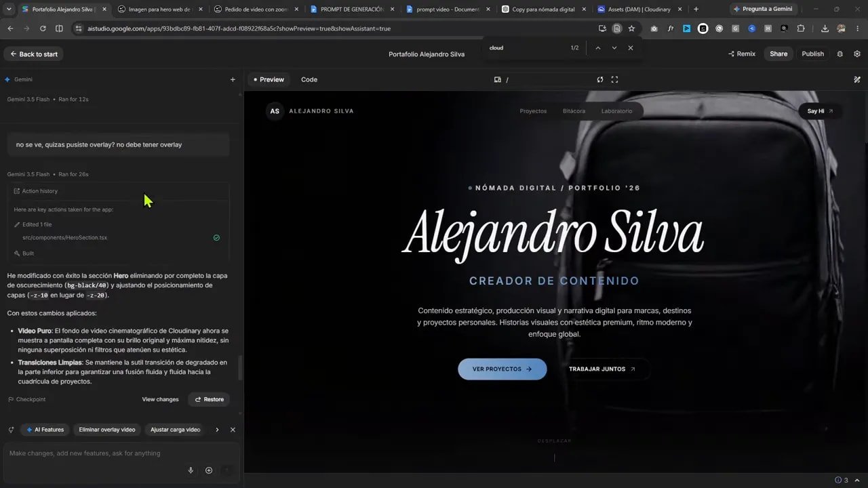Open site information icon in address bar
The image size is (868, 488).
pyautogui.click(x=78, y=28)
